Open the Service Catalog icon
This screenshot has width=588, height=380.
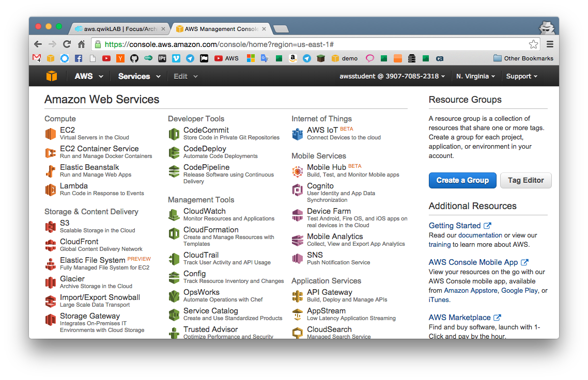click(x=174, y=314)
